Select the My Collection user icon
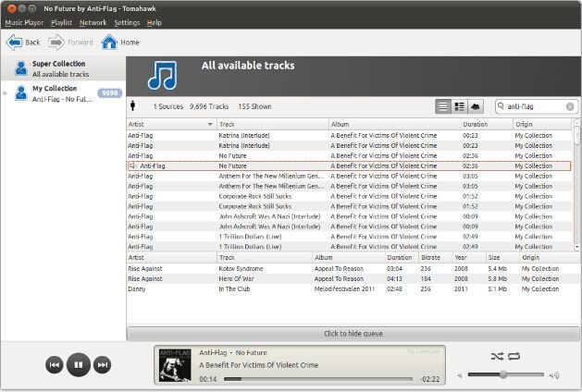This screenshot has height=392, width=582. 21,93
